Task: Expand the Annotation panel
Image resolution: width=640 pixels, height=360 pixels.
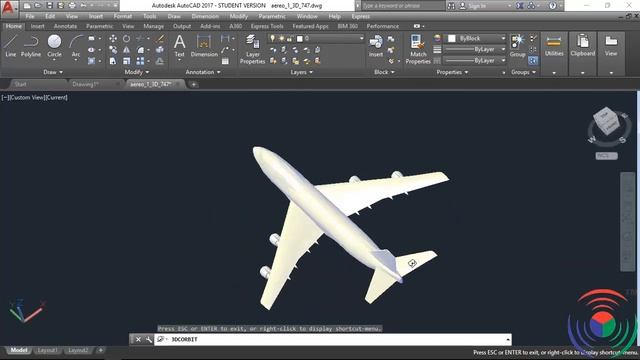Action: (203, 72)
